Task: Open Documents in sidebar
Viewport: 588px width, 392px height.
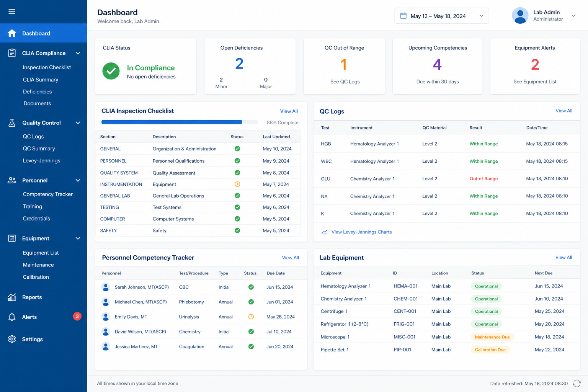Action: (x=37, y=103)
